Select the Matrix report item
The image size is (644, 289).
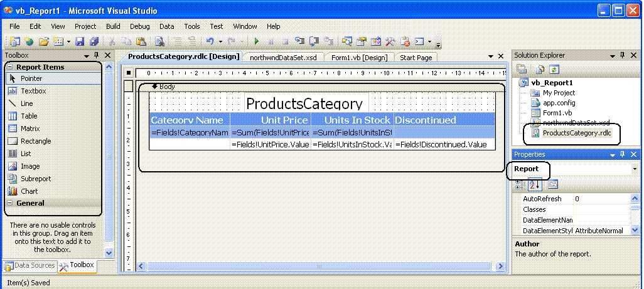(x=30, y=129)
